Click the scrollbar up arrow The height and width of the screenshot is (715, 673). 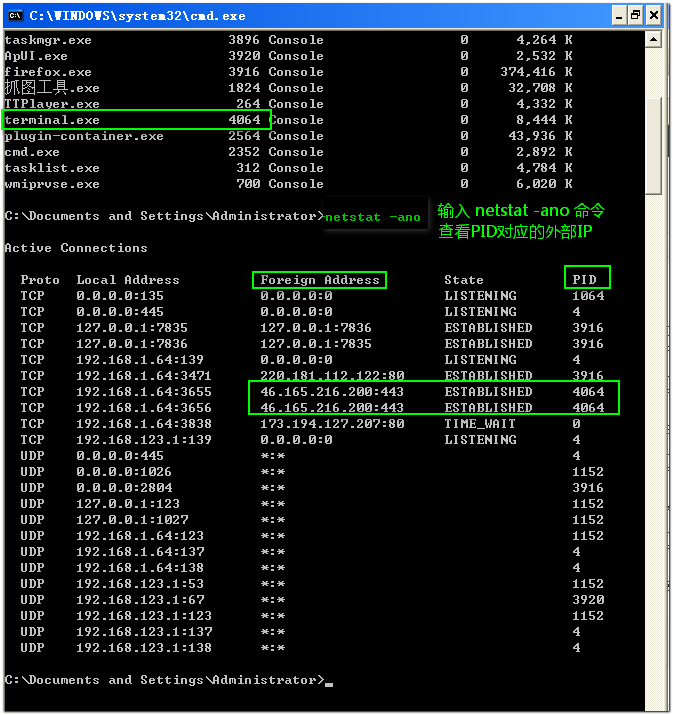pos(652,38)
